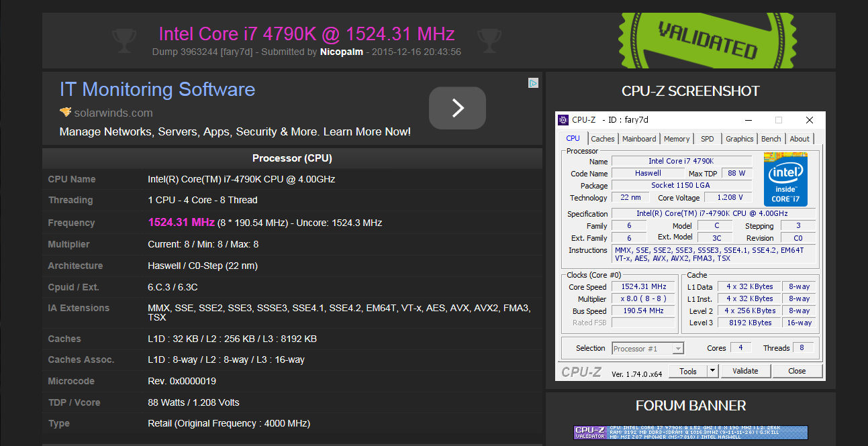Select the SPD tab

pyautogui.click(x=708, y=139)
